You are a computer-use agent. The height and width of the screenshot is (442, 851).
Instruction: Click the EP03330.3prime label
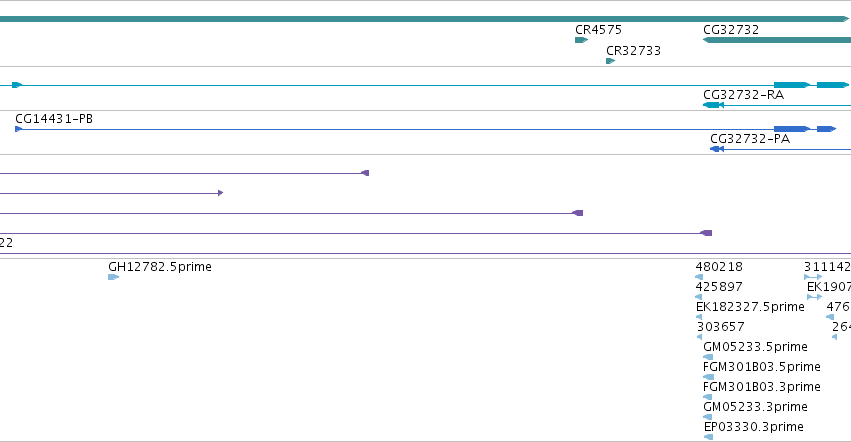tap(753, 427)
